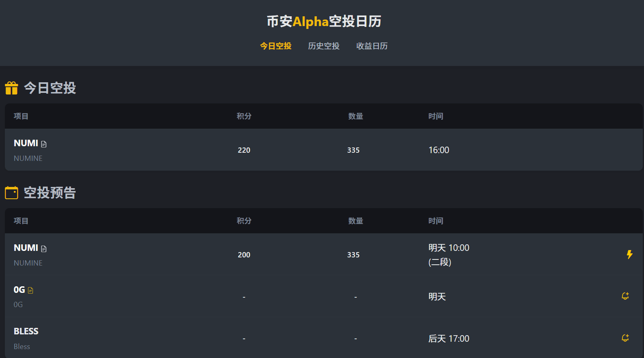Image resolution: width=644 pixels, height=358 pixels.
Task: Click 时间 column header in 空投预告 table
Action: 435,221
